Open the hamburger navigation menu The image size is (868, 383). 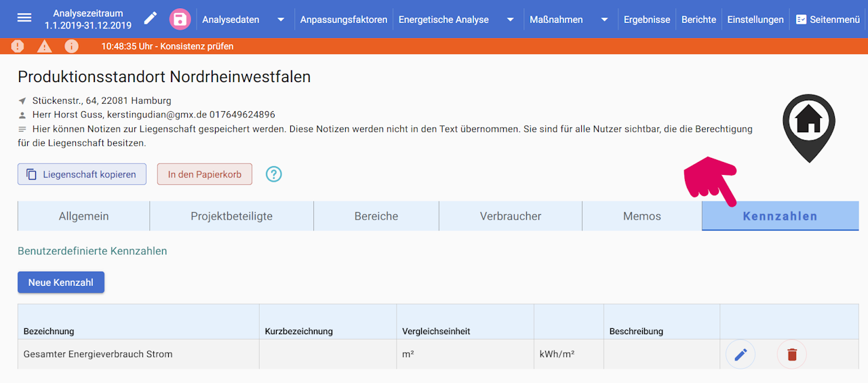click(x=24, y=18)
